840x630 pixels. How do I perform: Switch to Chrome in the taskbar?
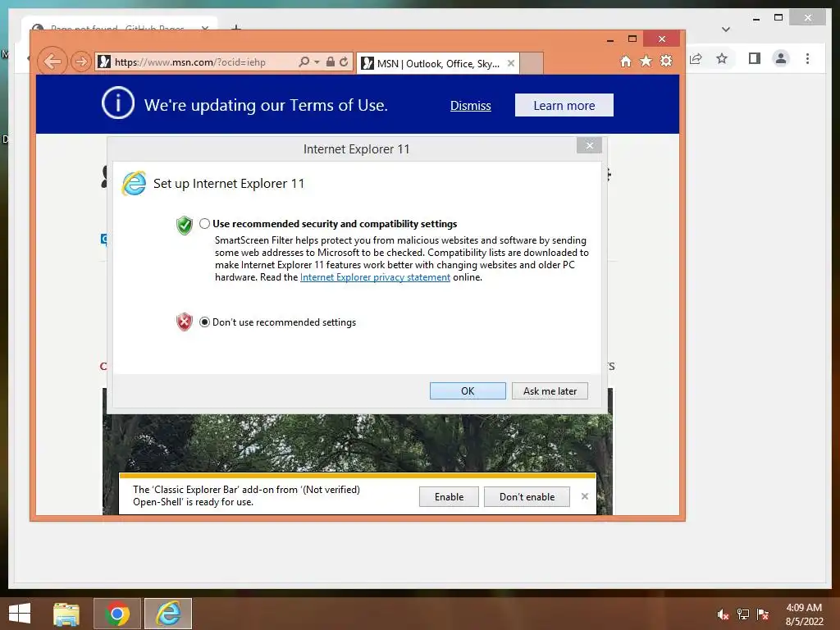pyautogui.click(x=117, y=614)
